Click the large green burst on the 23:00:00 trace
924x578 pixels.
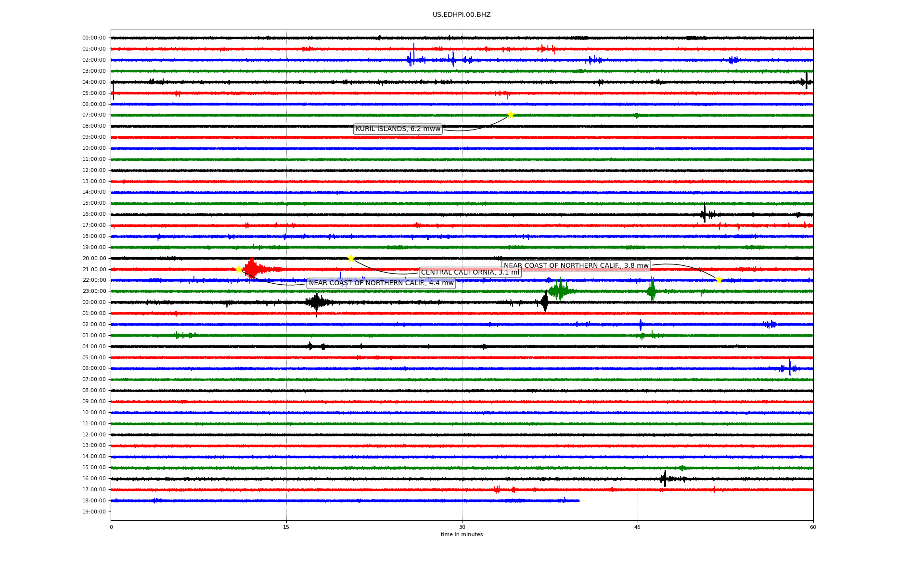(x=559, y=290)
